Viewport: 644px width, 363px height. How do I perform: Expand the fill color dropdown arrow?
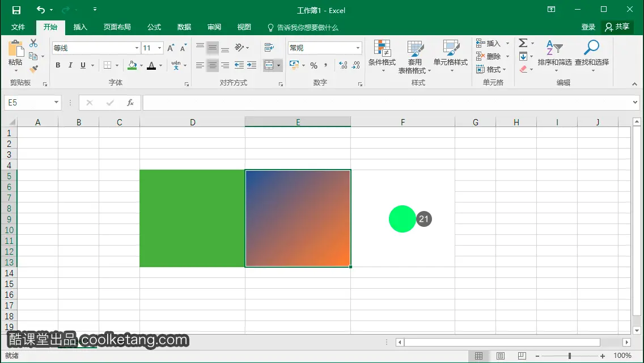141,65
